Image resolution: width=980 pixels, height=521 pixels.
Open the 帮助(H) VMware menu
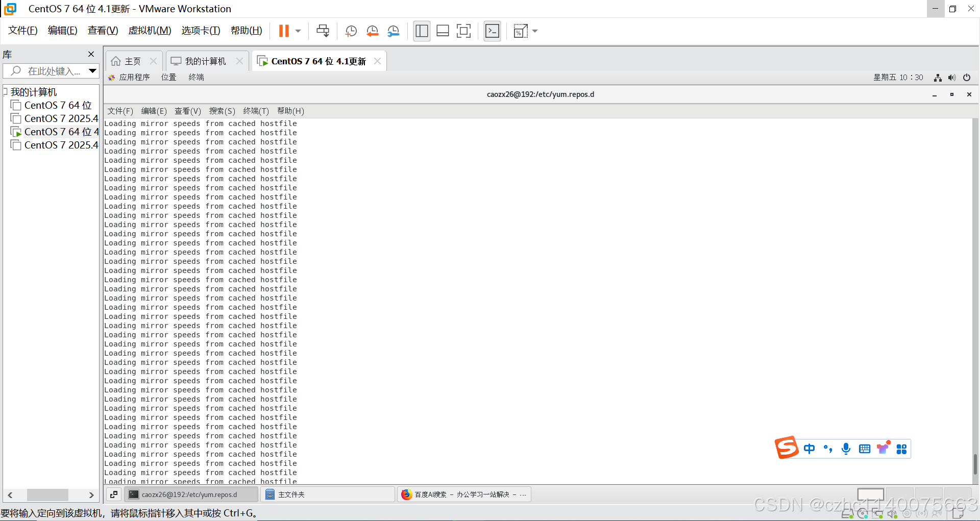click(x=246, y=31)
